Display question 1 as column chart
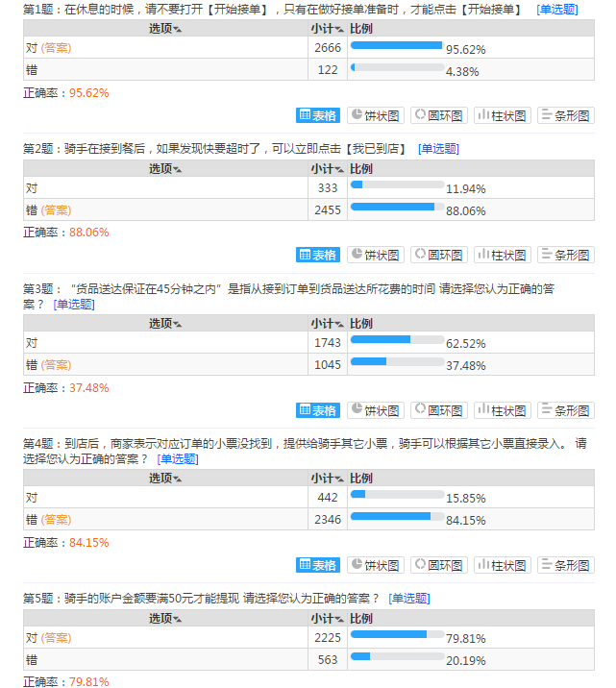The height and width of the screenshot is (688, 616). click(x=502, y=115)
